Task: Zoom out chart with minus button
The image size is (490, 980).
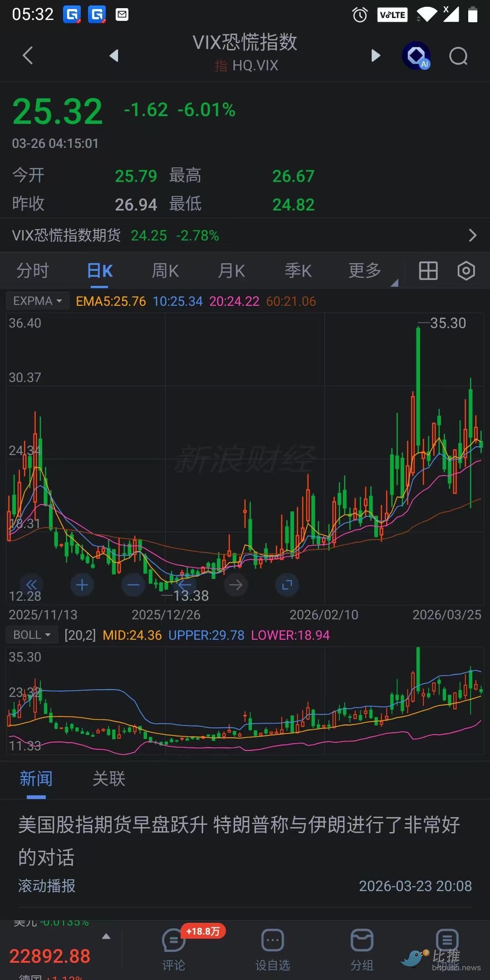Action: [x=133, y=585]
